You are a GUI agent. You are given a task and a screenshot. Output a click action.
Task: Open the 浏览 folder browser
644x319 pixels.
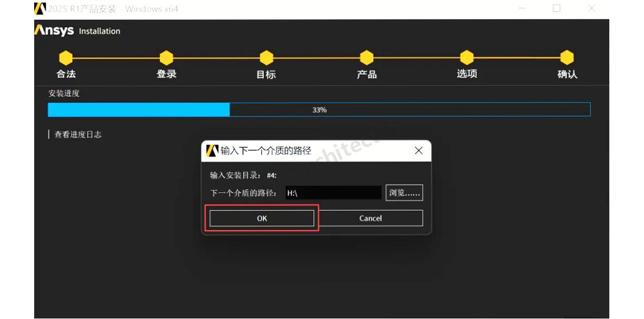[404, 193]
